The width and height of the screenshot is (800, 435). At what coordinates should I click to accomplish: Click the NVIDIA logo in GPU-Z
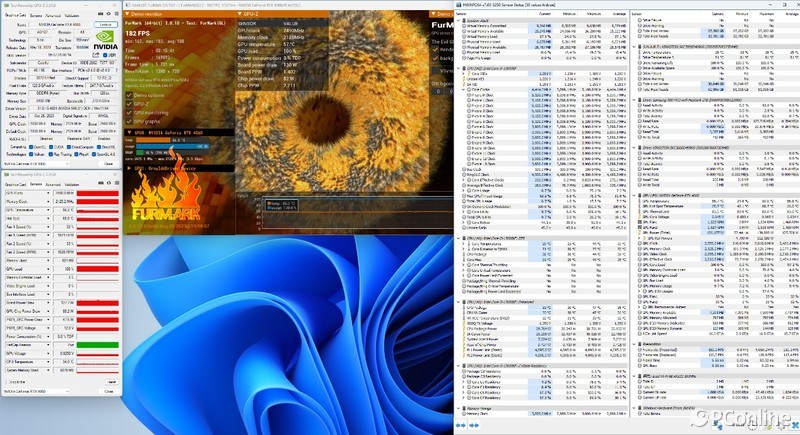106,40
